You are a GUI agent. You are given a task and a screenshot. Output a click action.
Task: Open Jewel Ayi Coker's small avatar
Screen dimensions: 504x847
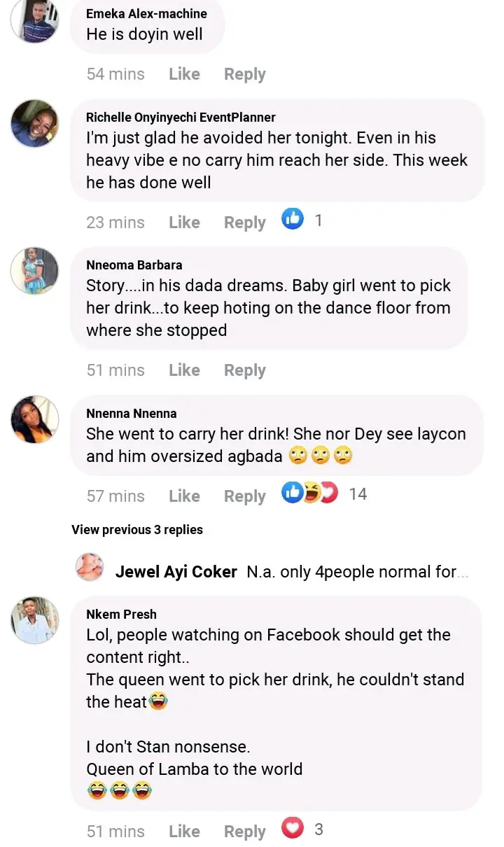90,566
